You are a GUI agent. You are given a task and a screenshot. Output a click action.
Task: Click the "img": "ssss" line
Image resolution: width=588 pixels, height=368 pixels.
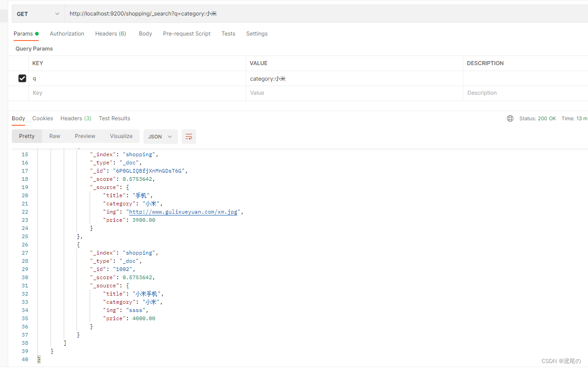click(126, 310)
